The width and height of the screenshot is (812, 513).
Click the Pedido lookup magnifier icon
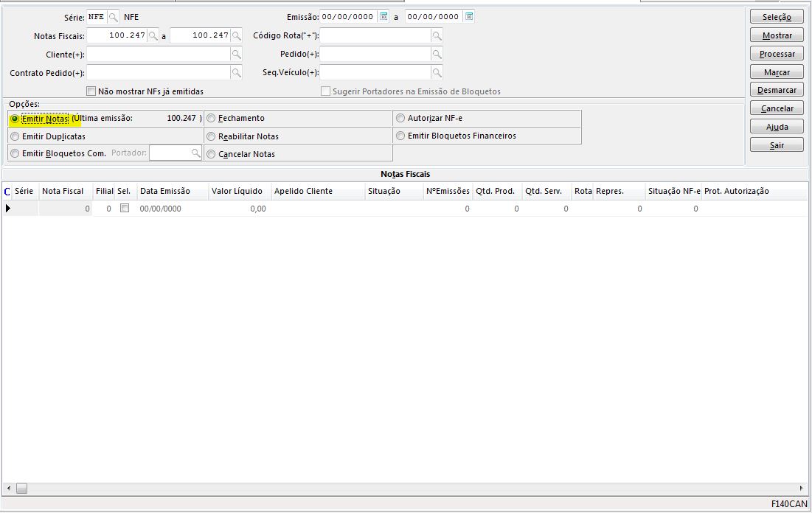pos(437,55)
